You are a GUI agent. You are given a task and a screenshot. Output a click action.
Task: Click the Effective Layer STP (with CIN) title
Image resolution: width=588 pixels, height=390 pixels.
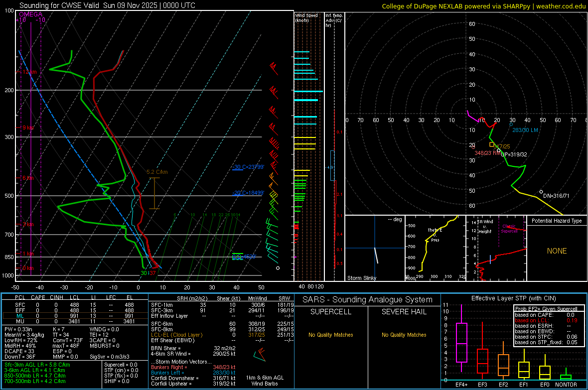point(513,298)
